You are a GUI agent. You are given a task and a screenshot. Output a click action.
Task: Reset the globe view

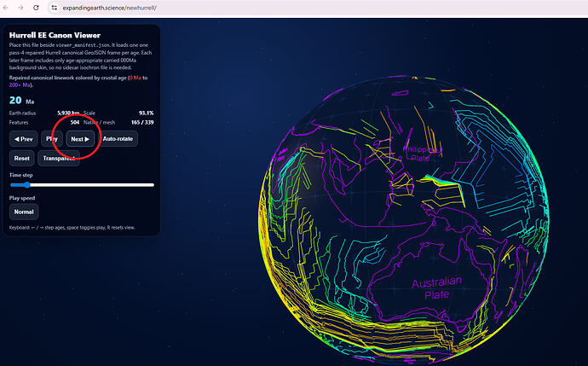click(22, 159)
